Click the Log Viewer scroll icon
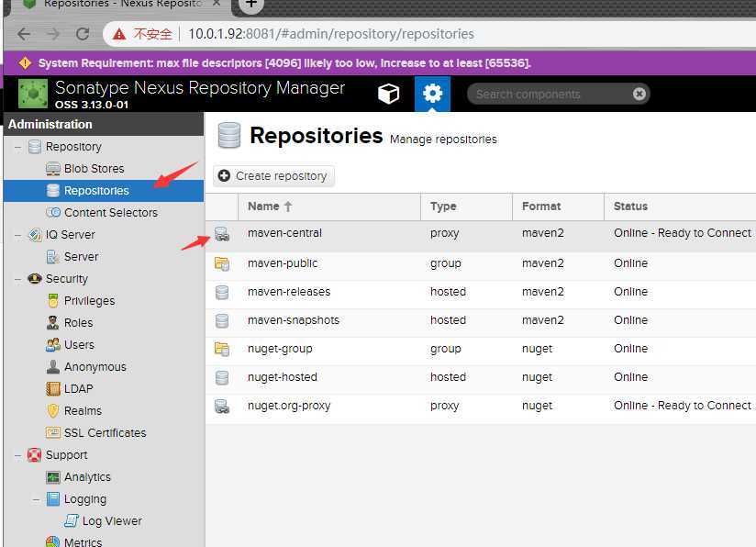The image size is (756, 547). [72, 521]
